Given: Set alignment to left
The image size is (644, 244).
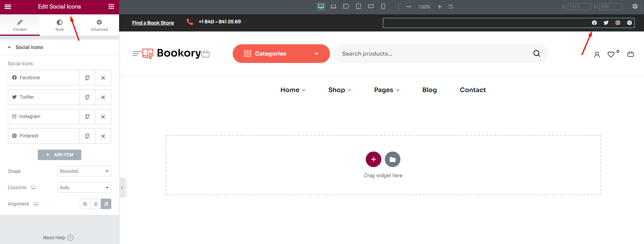Looking at the screenshot, I should [x=85, y=204].
